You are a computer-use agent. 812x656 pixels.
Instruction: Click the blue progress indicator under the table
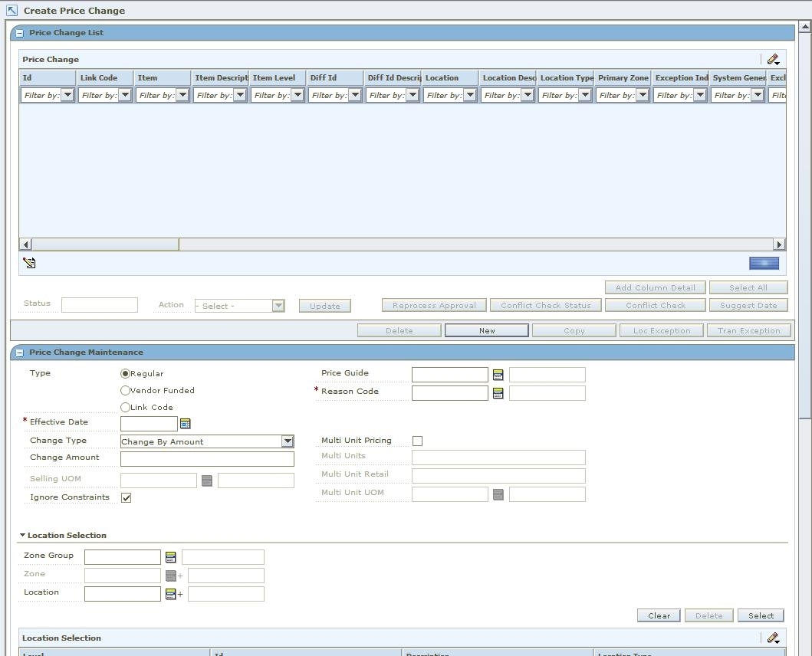(764, 264)
